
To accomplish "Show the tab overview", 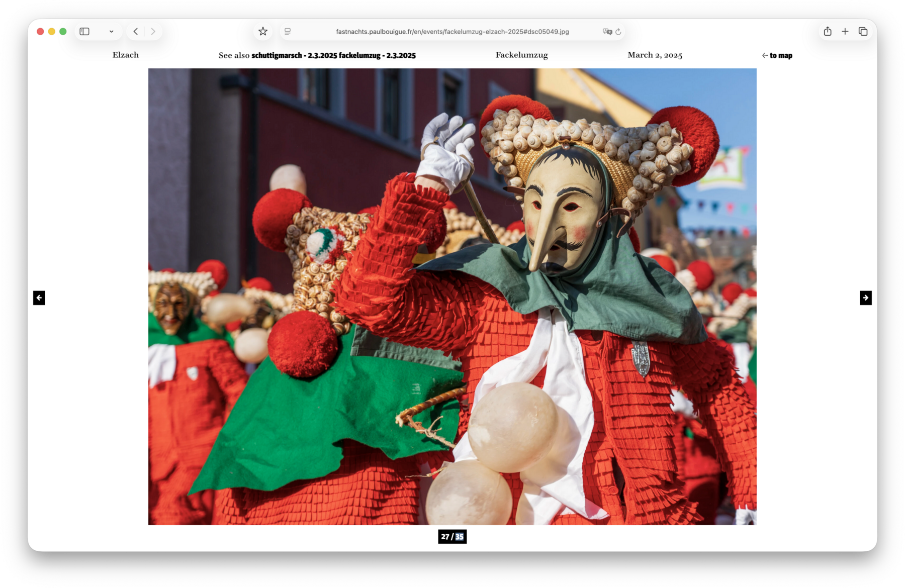I will coord(863,32).
